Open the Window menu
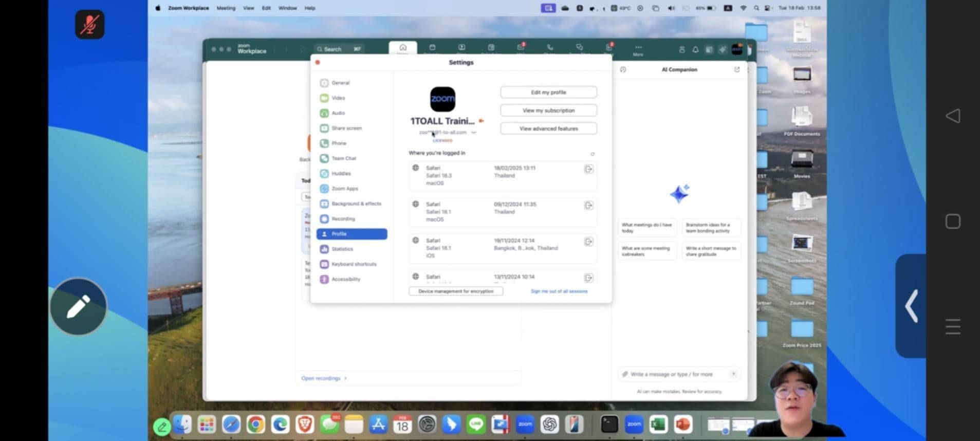 (x=287, y=8)
